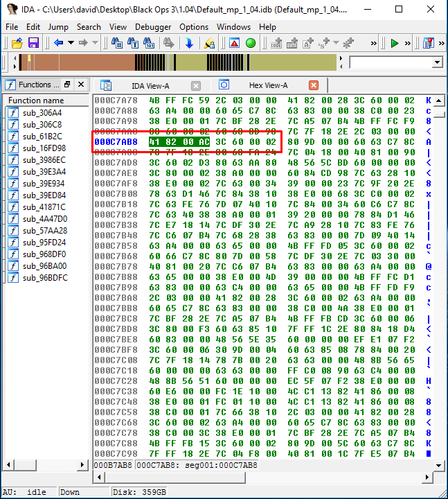Viewport: 448px width, 499px height.
Task: Click the binoculars byte sequence search icon
Action: pos(149,43)
